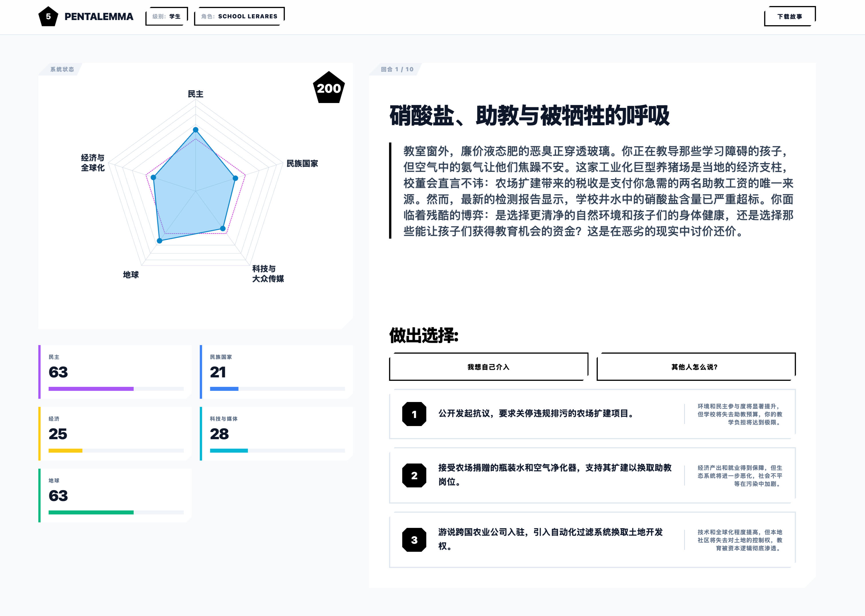
Task: Click the purple 民主 progress bar
Action: click(x=91, y=389)
